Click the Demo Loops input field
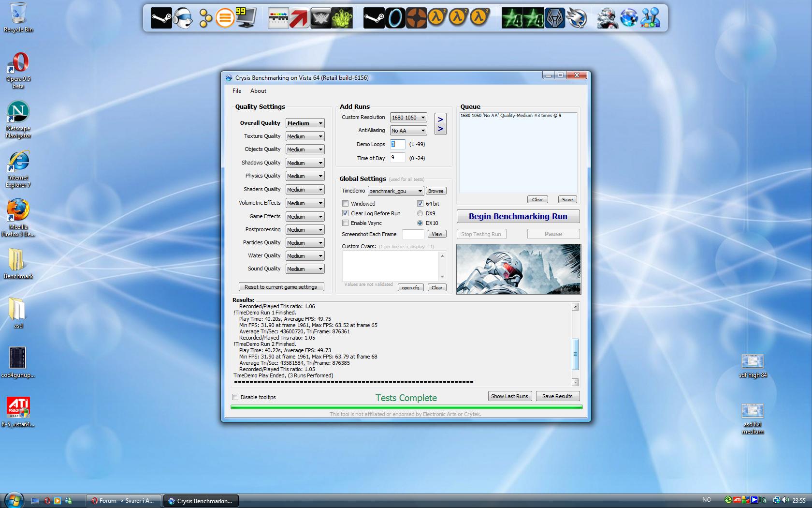 pyautogui.click(x=398, y=144)
